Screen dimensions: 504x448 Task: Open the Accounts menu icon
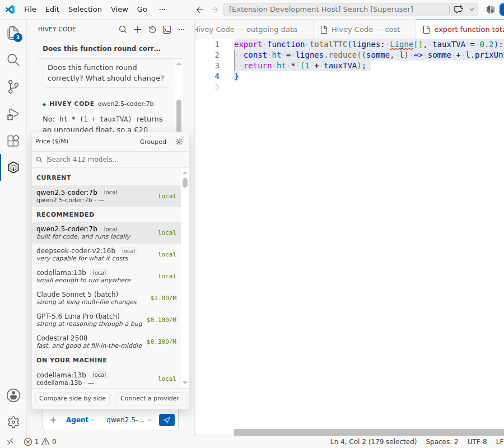13,395
